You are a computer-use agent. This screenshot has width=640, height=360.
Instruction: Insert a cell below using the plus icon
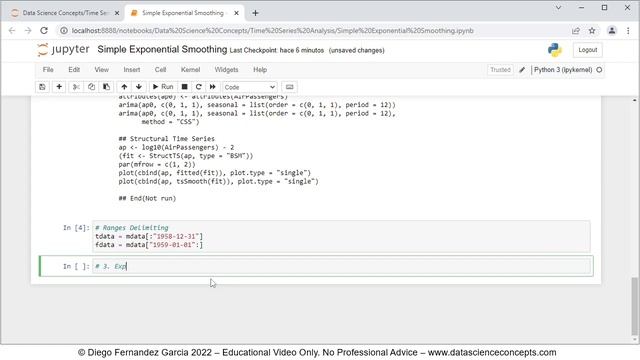tap(59, 87)
